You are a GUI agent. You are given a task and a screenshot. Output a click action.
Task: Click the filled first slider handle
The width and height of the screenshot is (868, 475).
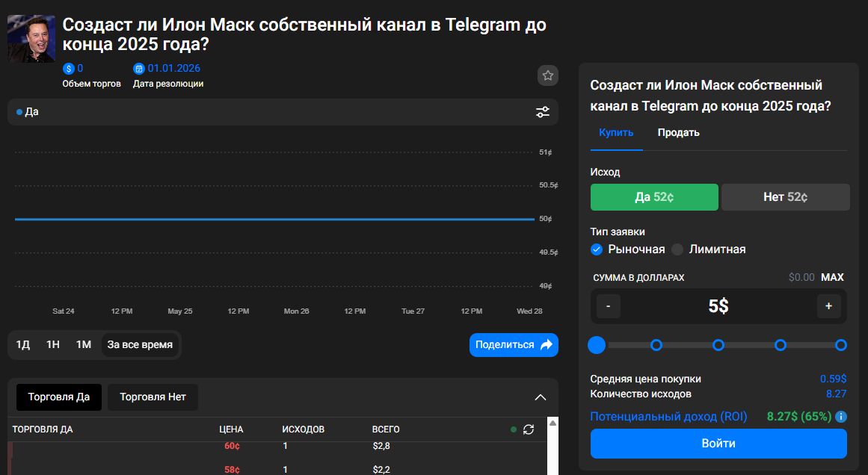596,345
